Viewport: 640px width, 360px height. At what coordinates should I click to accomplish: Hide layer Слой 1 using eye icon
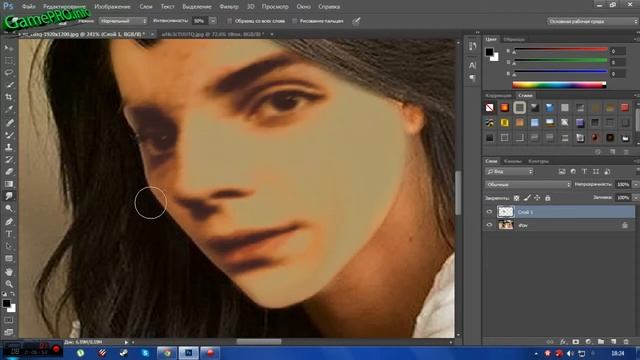click(x=489, y=212)
